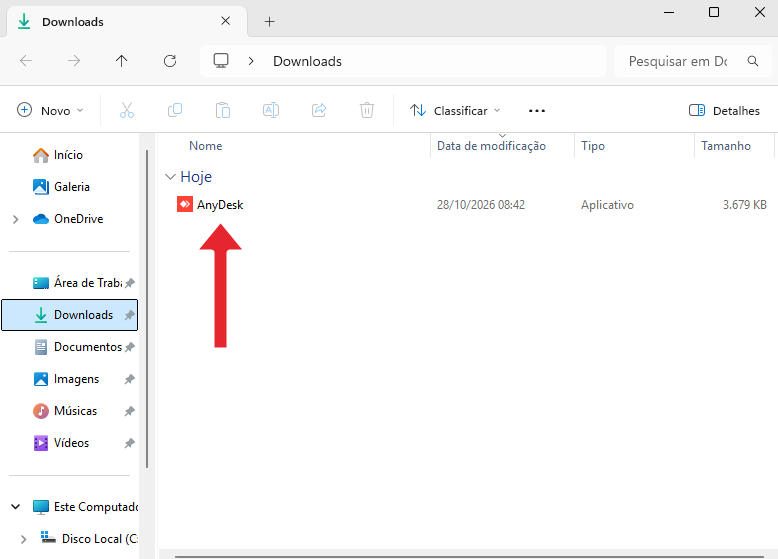Sort by Data de modificação column
The image size is (778, 559).
(491, 146)
